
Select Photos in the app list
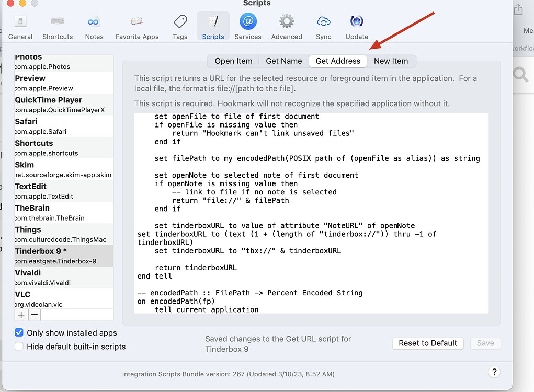click(64, 63)
